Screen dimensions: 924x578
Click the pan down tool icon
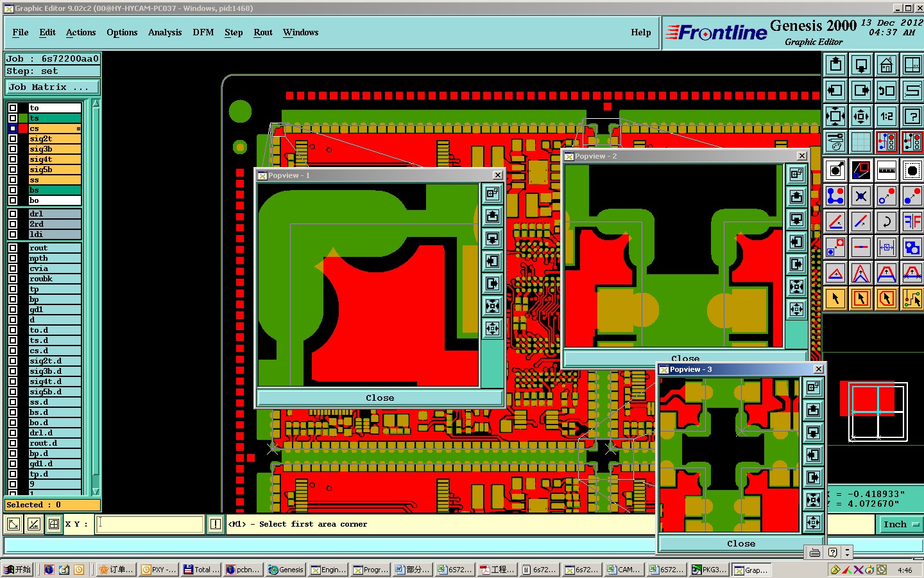861,65
